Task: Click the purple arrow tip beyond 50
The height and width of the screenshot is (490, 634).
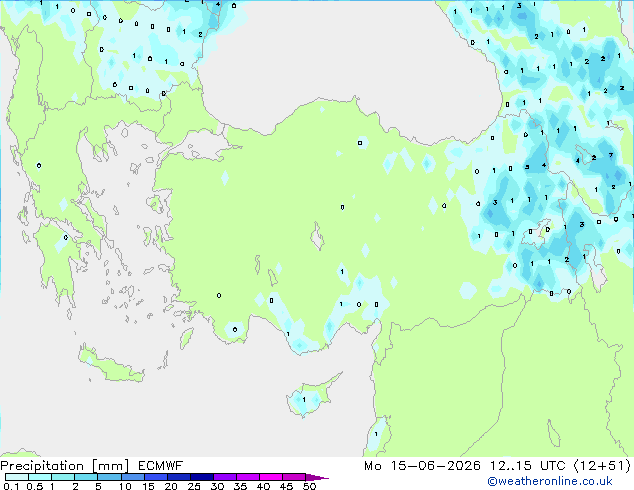Action: [x=317, y=477]
